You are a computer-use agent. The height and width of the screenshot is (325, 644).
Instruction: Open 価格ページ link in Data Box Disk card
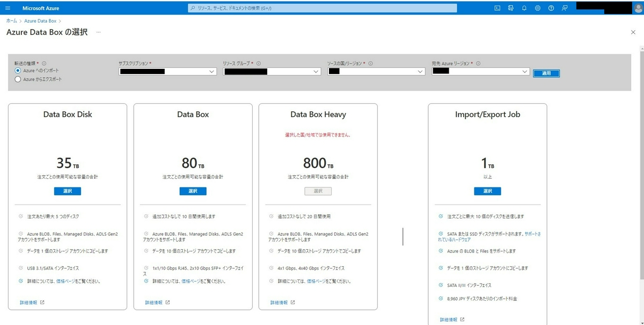coord(65,281)
